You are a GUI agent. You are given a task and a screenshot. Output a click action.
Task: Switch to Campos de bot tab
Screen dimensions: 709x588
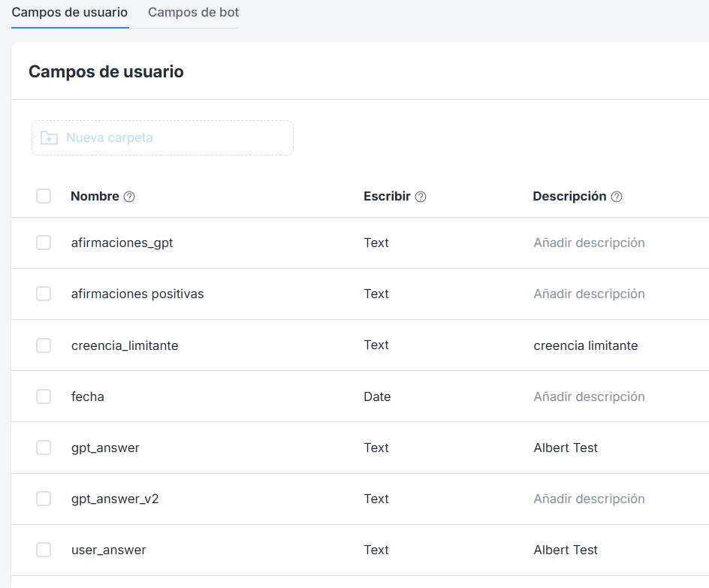click(x=194, y=13)
